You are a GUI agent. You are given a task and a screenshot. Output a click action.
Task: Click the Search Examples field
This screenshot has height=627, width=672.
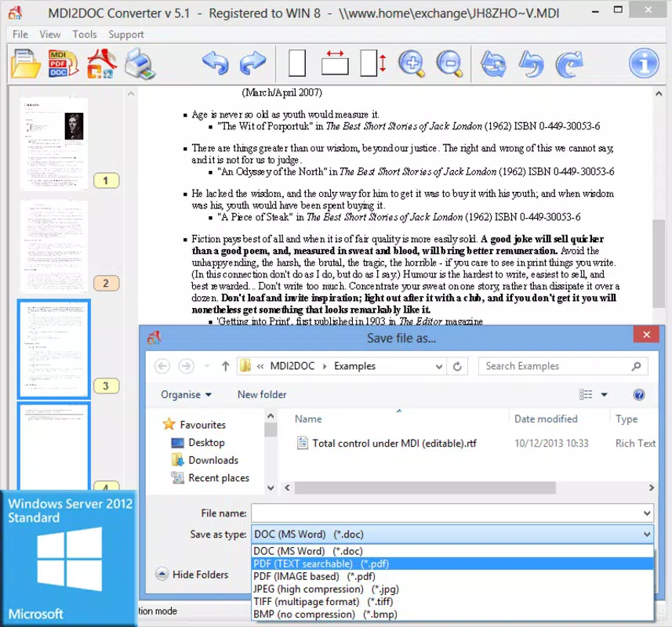pos(563,366)
